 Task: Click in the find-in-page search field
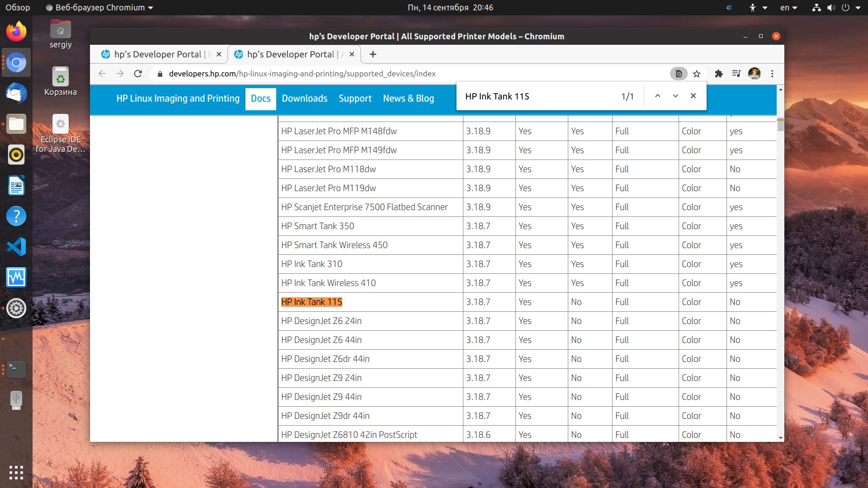pos(538,96)
